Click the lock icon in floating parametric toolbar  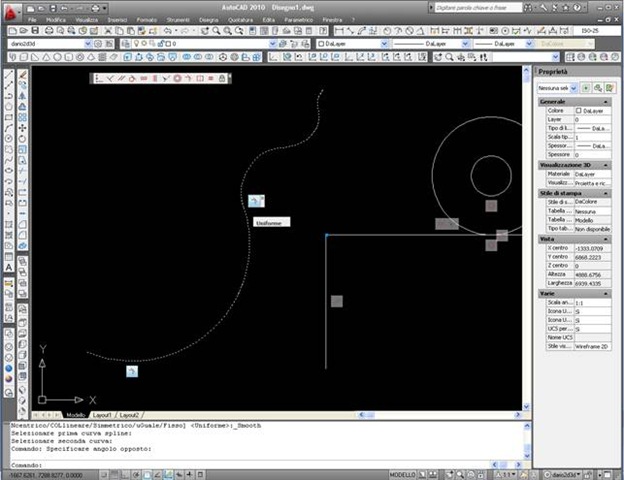[222, 78]
